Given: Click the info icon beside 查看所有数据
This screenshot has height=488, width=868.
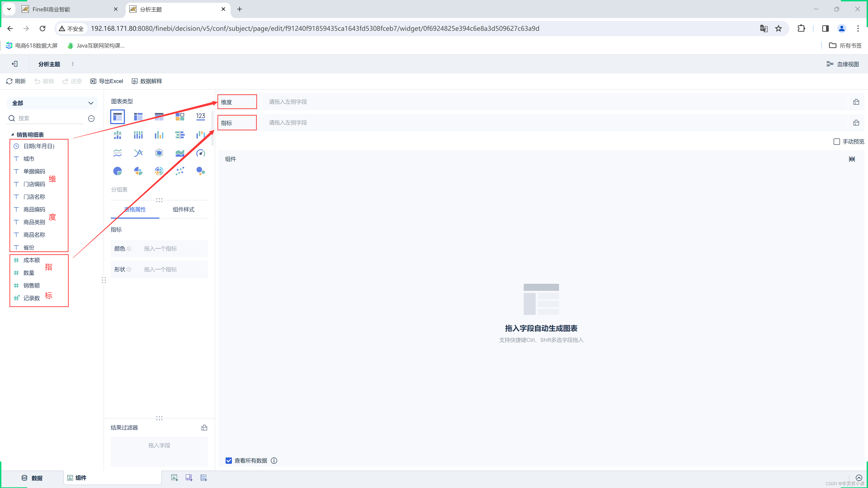Looking at the screenshot, I should (274, 461).
